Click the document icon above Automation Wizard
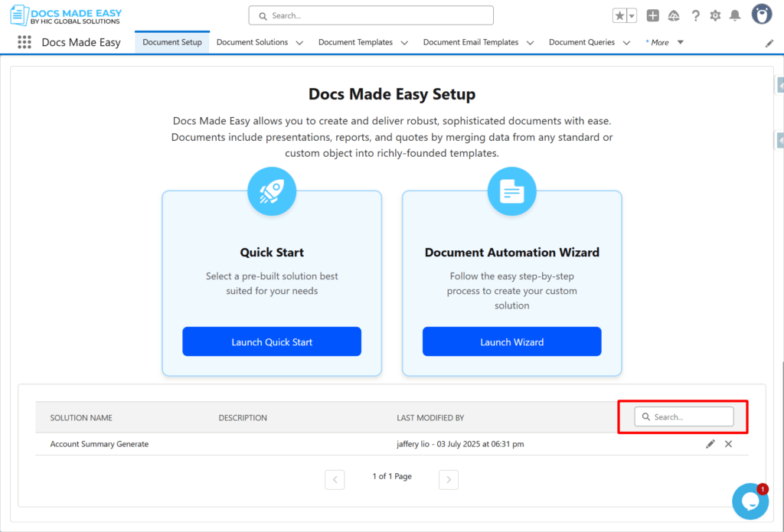Image resolution: width=784 pixels, height=532 pixels. pos(512,191)
